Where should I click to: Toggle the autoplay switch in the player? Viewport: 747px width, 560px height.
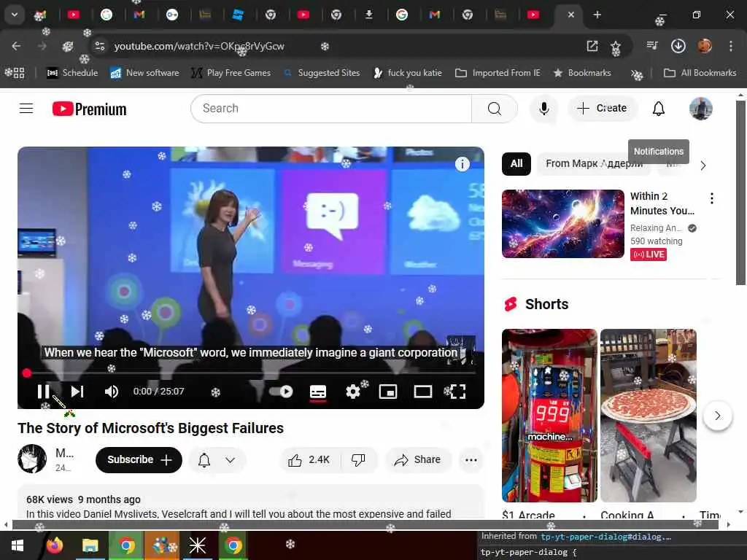pyautogui.click(x=281, y=392)
